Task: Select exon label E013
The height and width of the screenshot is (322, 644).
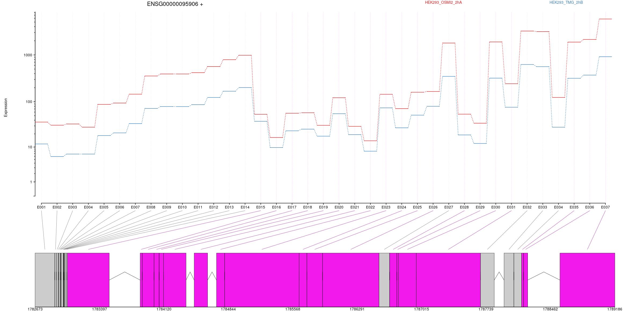Action: point(229,207)
